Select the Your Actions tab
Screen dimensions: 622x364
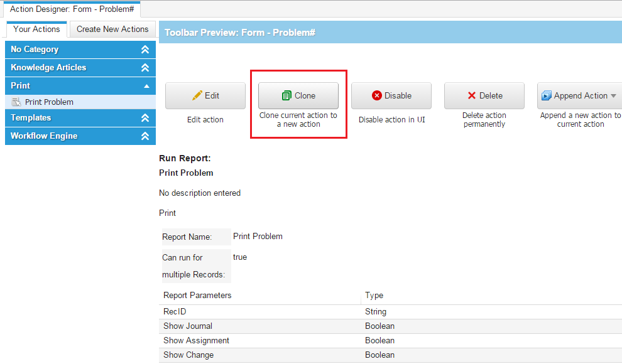tap(36, 29)
